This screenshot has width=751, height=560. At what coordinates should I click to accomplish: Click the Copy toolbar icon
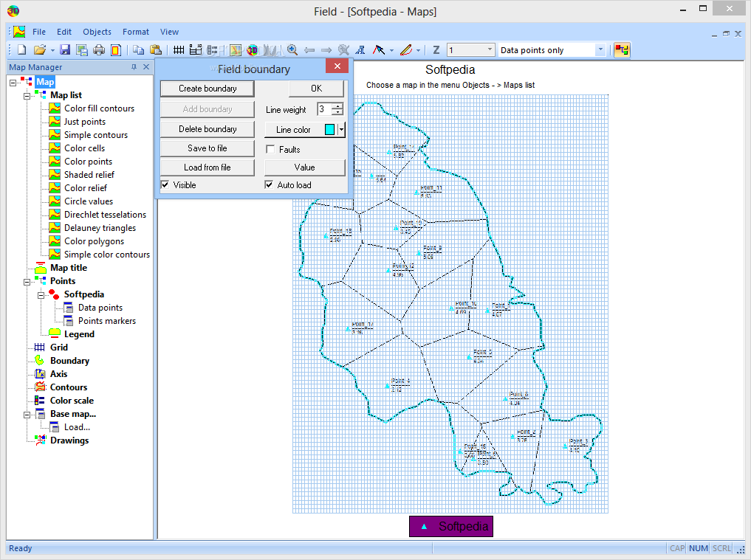click(x=138, y=49)
